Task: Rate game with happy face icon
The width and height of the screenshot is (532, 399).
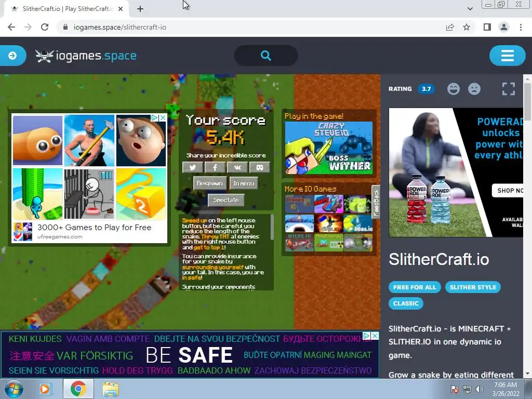Action: tap(453, 89)
